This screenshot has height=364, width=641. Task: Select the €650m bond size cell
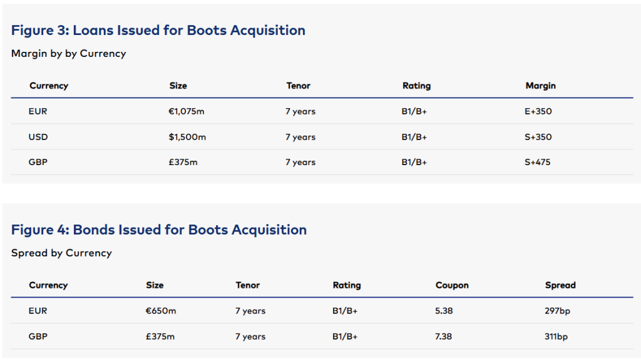(161, 311)
